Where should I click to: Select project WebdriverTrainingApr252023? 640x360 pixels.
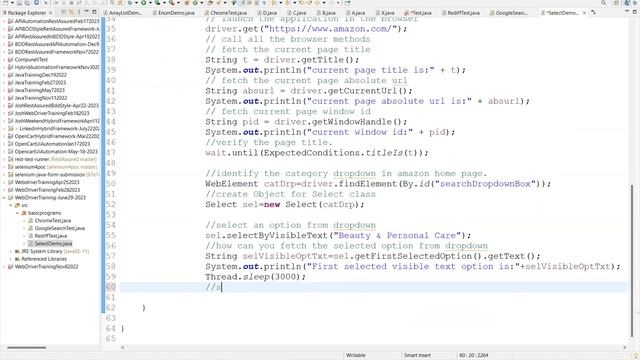coord(47,182)
